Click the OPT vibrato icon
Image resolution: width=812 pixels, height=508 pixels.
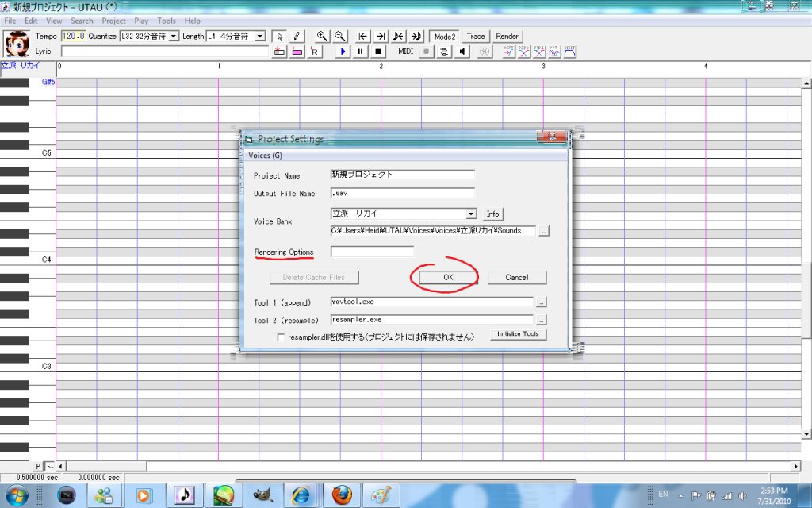click(554, 52)
